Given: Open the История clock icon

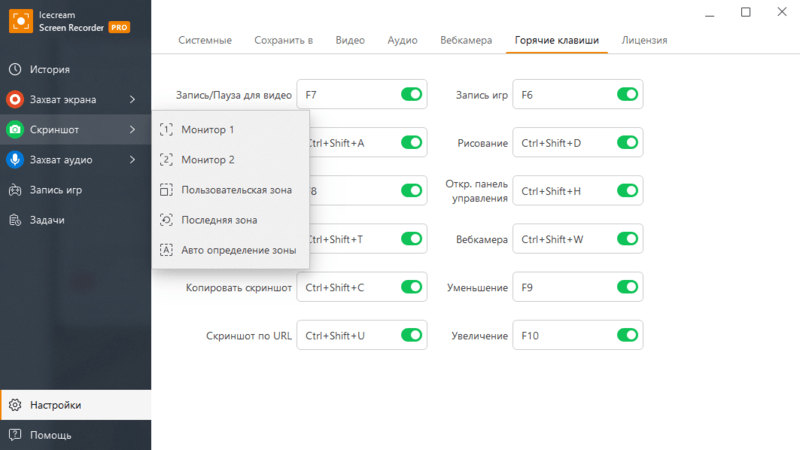Looking at the screenshot, I should point(15,69).
